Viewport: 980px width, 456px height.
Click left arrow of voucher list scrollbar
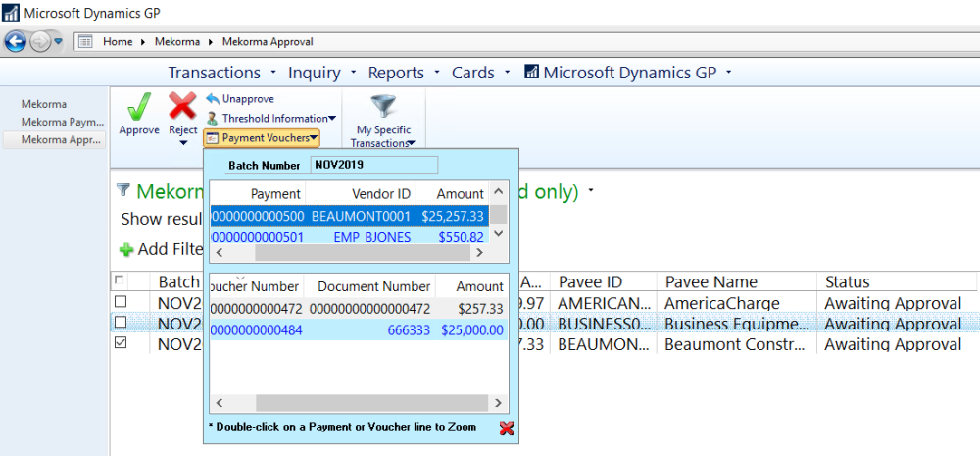point(220,403)
